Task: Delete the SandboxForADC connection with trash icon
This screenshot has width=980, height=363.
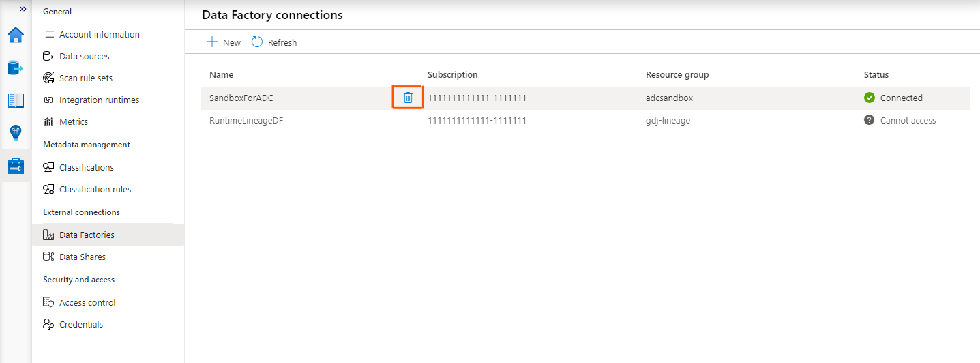Action: [x=408, y=98]
